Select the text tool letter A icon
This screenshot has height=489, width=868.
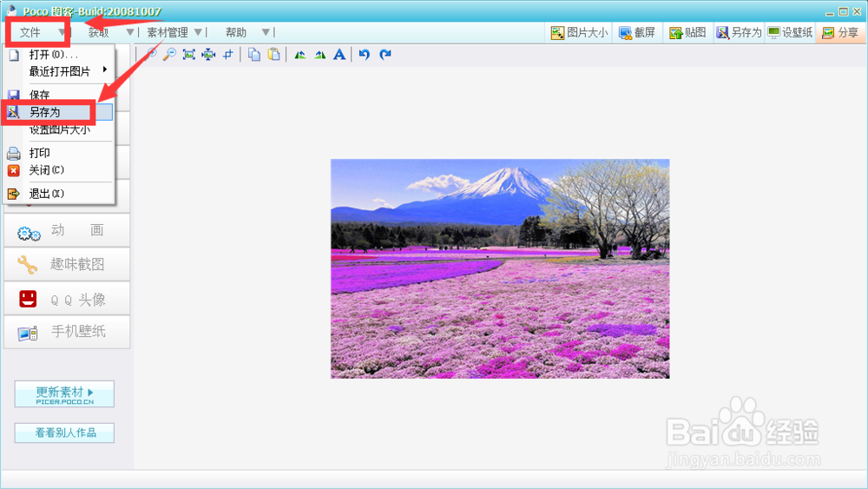339,54
